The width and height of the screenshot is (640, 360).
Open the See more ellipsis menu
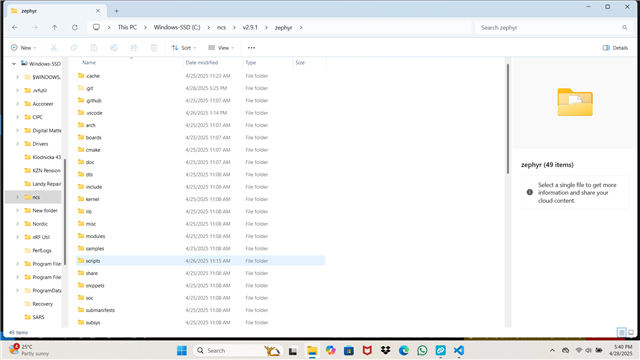(251, 48)
